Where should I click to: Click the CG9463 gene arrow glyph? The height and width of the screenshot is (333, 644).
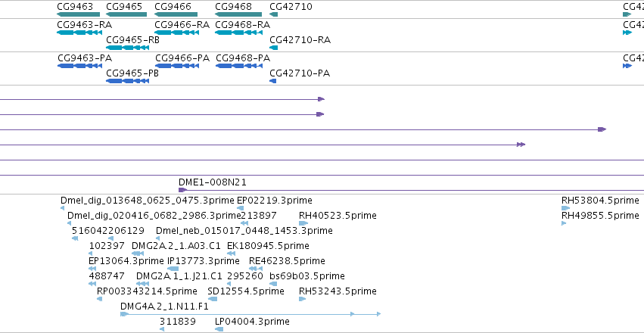point(78,15)
